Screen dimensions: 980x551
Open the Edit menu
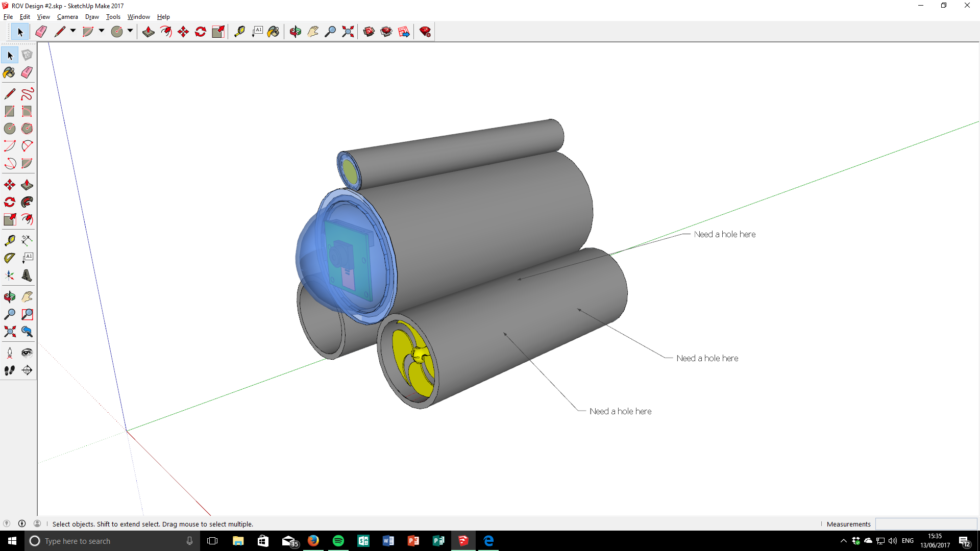click(x=25, y=17)
